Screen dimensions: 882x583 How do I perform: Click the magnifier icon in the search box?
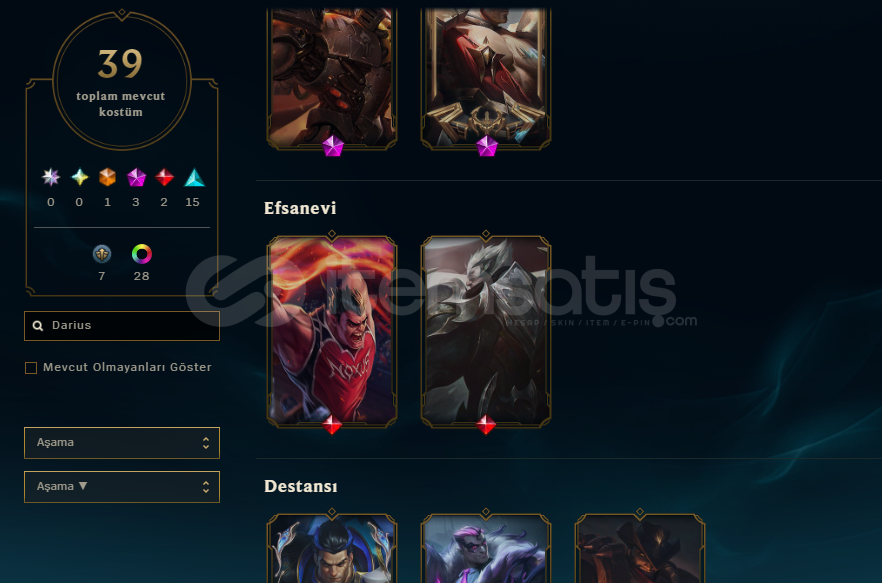click(38, 325)
